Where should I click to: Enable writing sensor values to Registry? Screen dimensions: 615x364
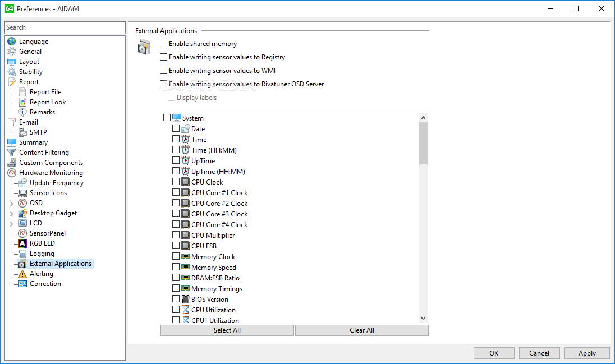163,57
